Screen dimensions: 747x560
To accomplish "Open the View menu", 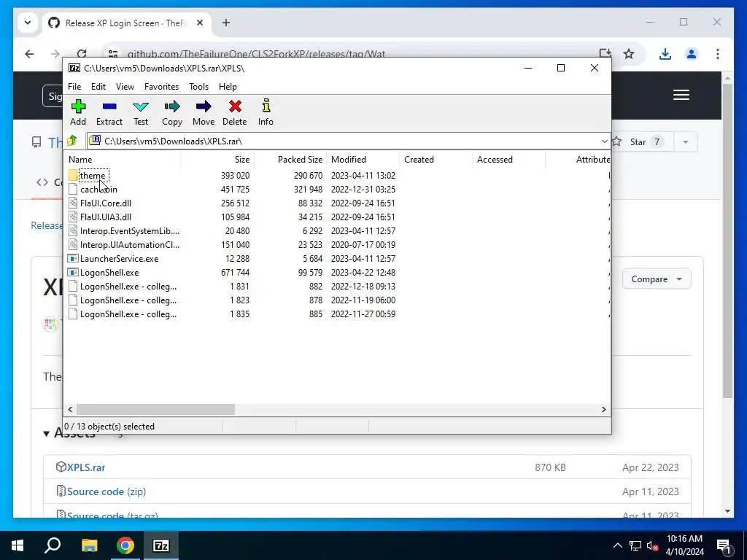I will (x=125, y=87).
